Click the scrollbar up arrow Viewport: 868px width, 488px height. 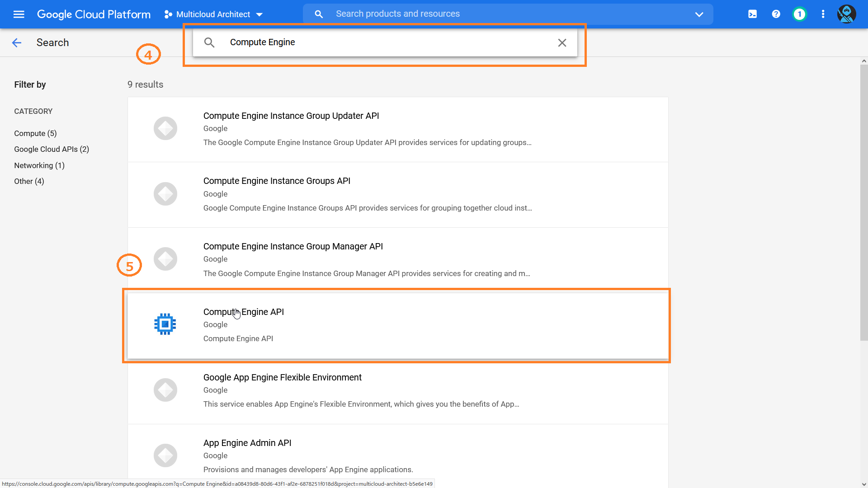click(x=863, y=61)
